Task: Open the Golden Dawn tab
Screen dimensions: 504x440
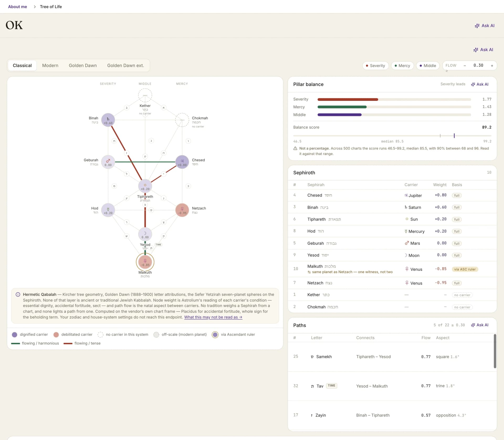Action: tap(83, 65)
